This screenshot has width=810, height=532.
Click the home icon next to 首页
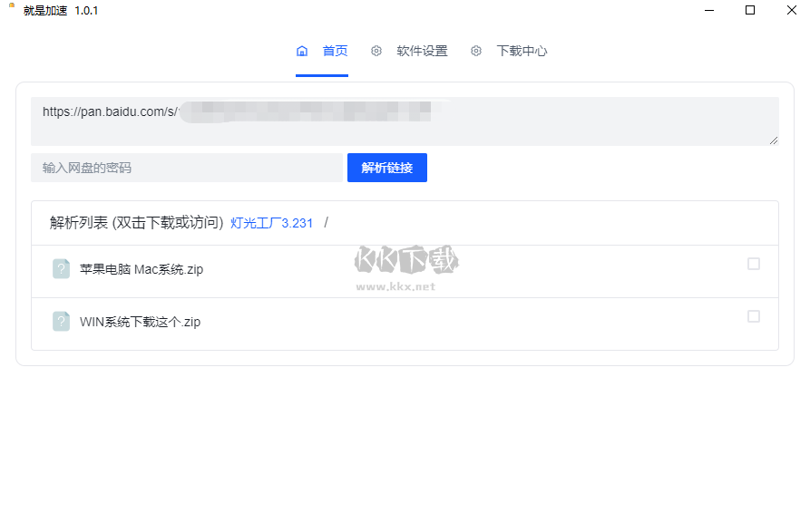302,52
